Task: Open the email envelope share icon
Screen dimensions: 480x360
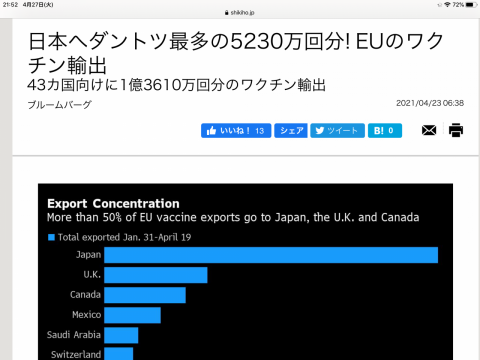Action: click(429, 130)
